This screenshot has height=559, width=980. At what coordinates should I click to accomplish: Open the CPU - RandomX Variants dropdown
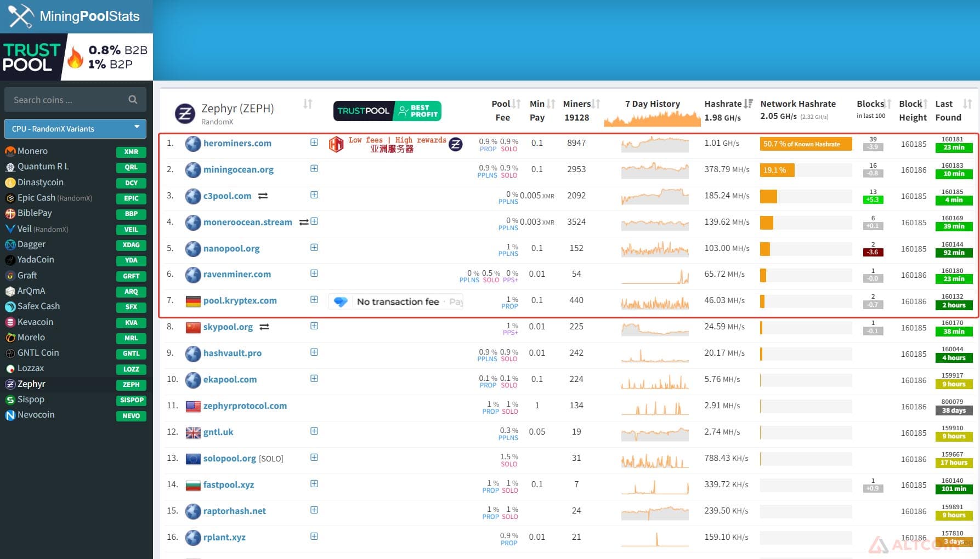tap(75, 128)
